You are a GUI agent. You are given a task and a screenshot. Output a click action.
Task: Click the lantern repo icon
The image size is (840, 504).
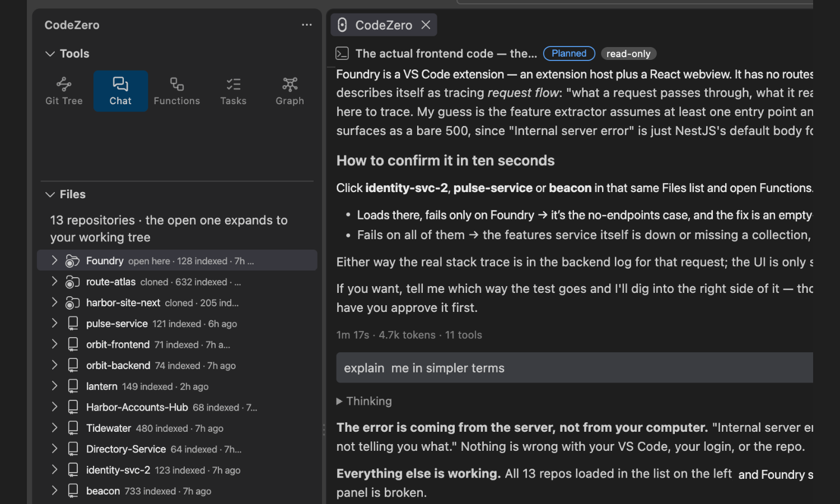[x=73, y=386]
